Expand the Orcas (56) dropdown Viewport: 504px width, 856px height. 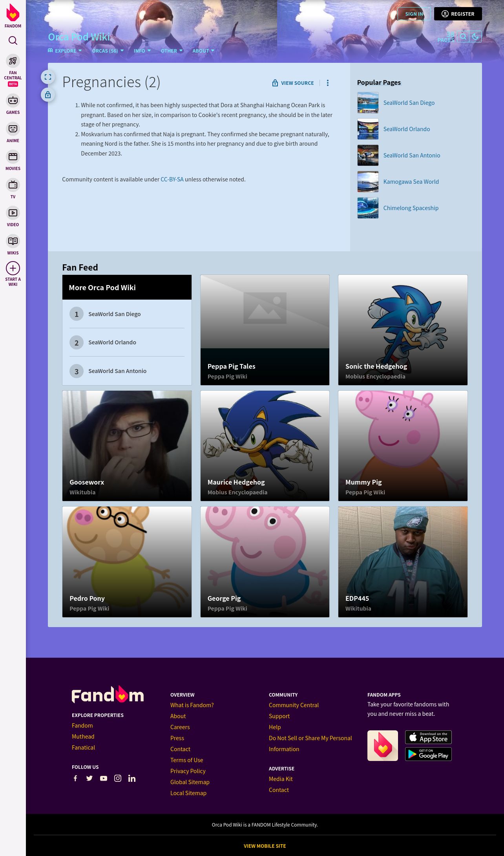coord(108,51)
